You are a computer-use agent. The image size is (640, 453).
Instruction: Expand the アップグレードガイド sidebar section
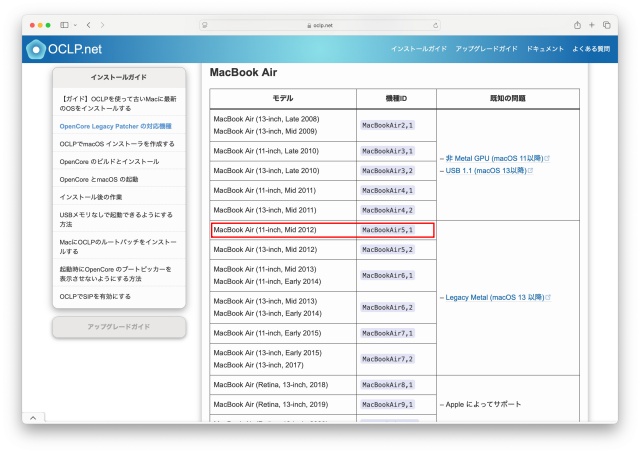(x=119, y=327)
